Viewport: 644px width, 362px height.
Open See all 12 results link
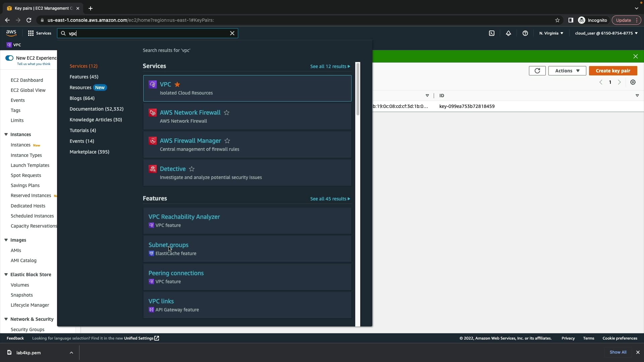tap(330, 66)
